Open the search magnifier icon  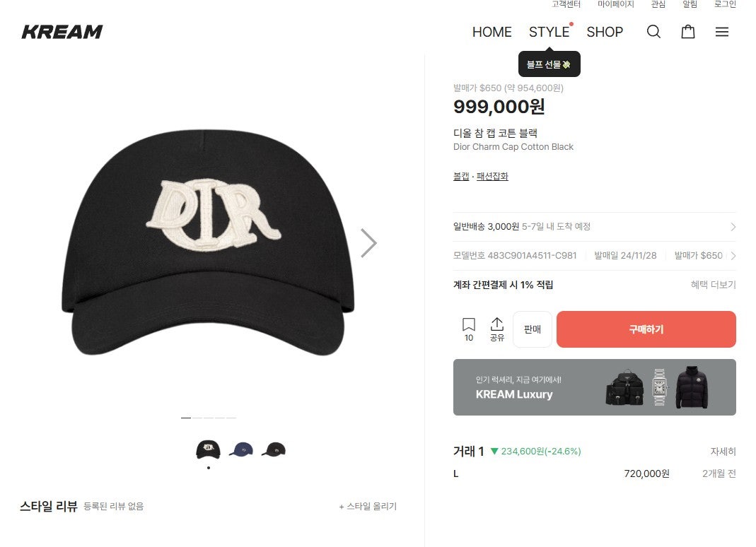[653, 32]
